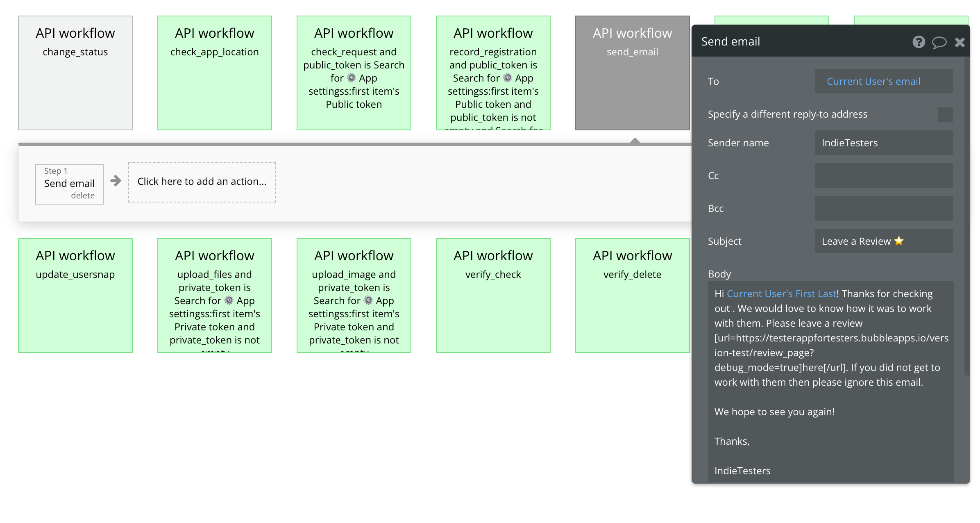The width and height of the screenshot is (980, 523).
Task: Click the gear icon in check_request workflow
Action: 352,78
